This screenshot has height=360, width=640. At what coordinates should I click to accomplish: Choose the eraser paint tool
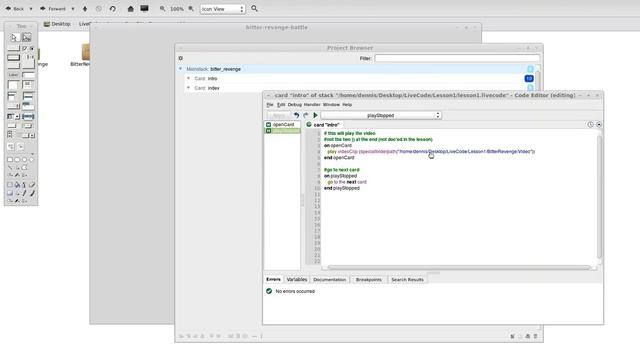[x=32, y=185]
